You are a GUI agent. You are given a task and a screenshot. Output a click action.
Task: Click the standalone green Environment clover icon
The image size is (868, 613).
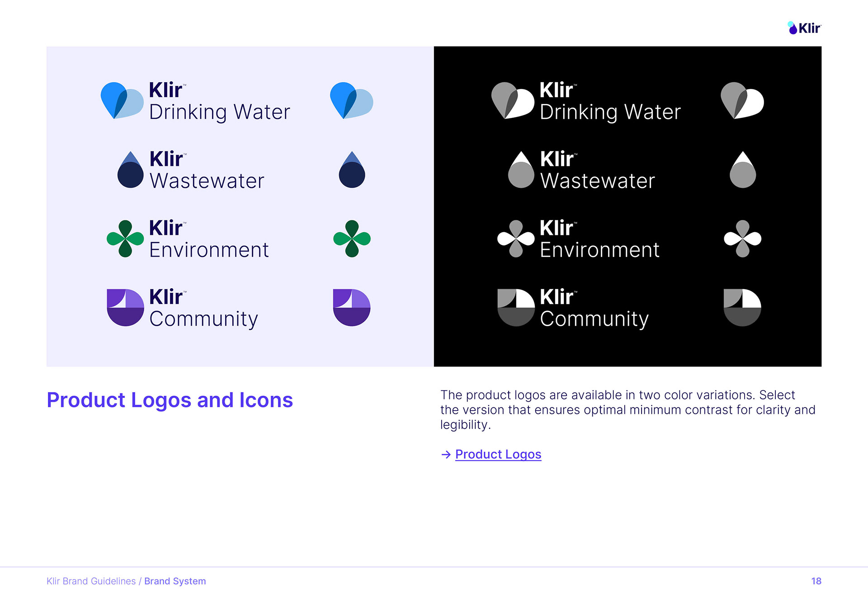coord(352,239)
